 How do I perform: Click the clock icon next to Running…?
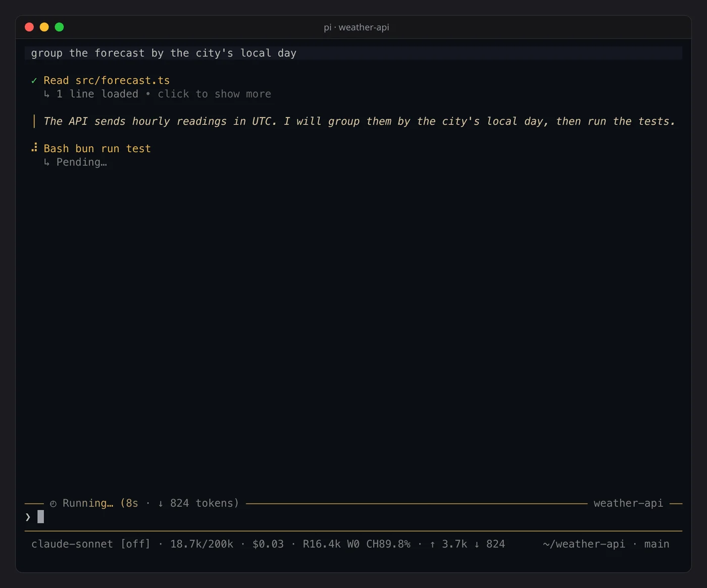pyautogui.click(x=53, y=504)
